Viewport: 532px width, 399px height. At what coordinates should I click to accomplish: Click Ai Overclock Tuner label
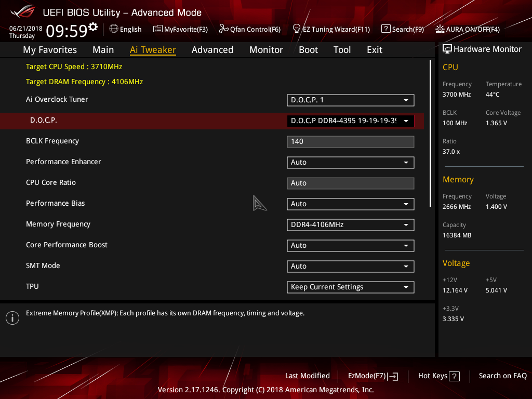[x=57, y=99]
